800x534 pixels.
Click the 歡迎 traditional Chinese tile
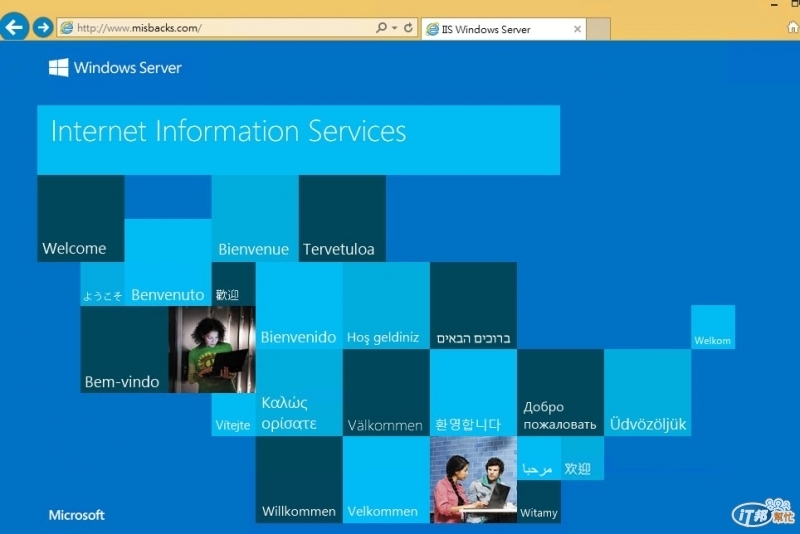234,284
